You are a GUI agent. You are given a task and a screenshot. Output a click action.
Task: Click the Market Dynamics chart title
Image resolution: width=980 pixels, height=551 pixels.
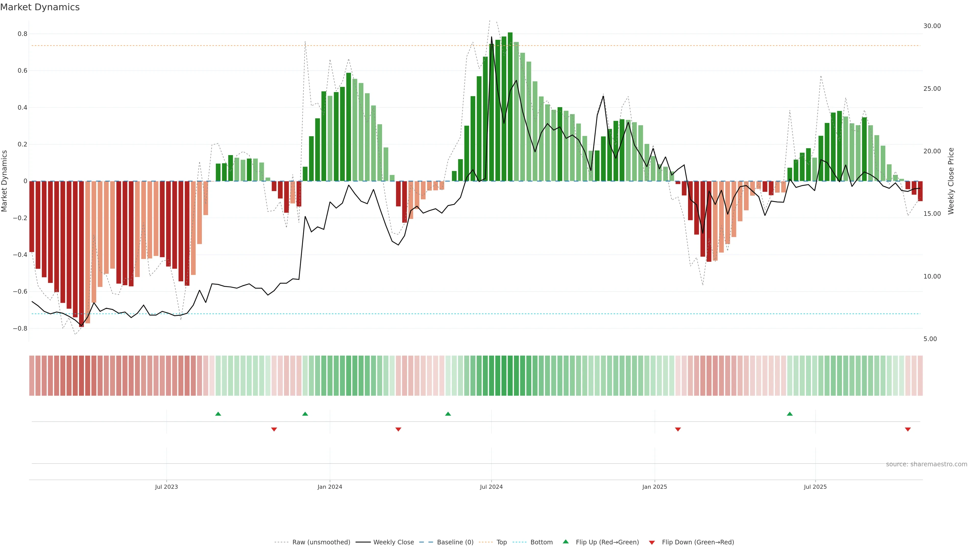coord(40,7)
